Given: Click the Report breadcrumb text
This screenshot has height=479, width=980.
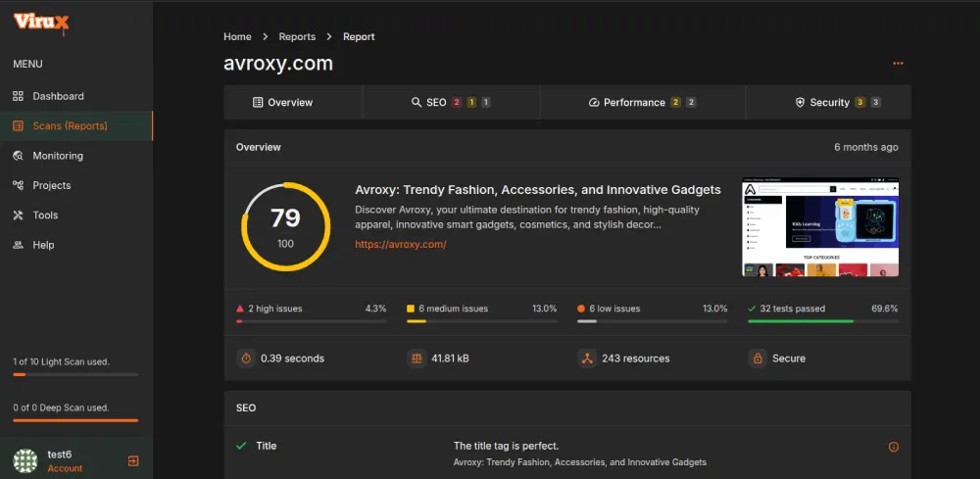Looking at the screenshot, I should point(359,37).
